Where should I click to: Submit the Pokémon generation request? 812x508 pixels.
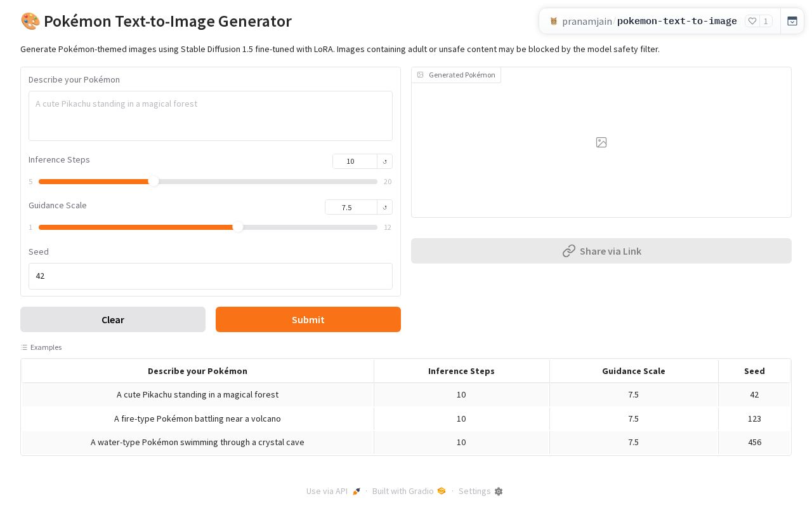click(x=308, y=319)
